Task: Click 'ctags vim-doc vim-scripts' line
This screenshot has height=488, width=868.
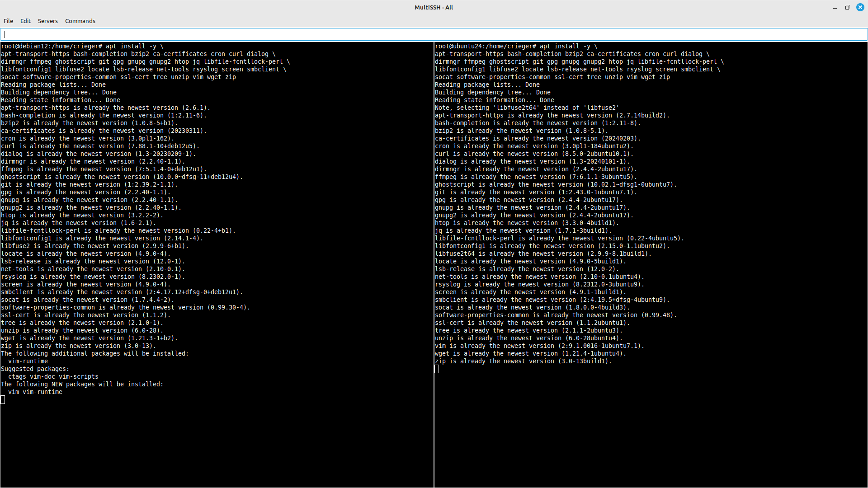Action: tap(53, 376)
